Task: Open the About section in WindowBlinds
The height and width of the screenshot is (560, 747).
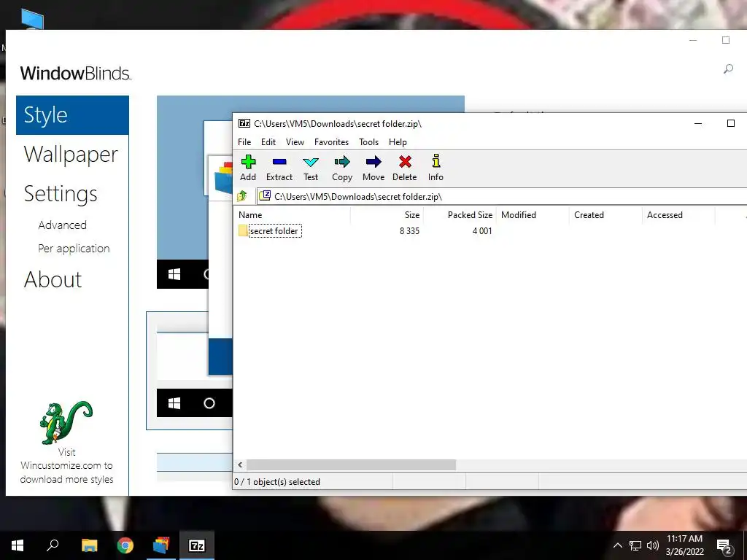Action: (x=53, y=279)
